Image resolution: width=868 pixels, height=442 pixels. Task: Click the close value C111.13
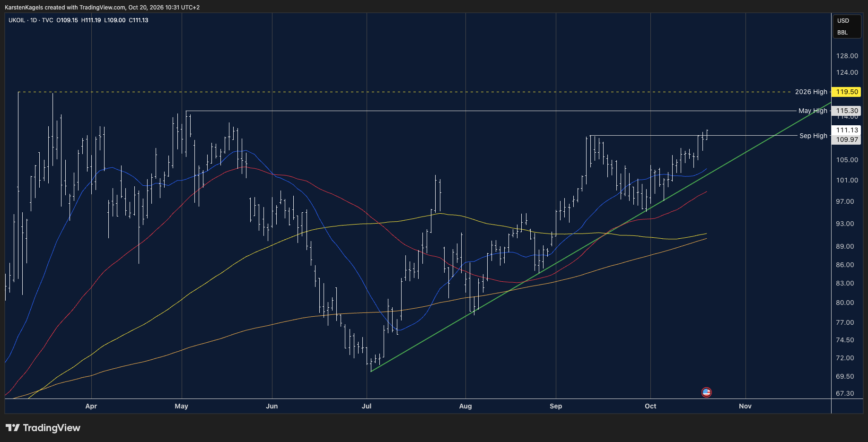(139, 20)
